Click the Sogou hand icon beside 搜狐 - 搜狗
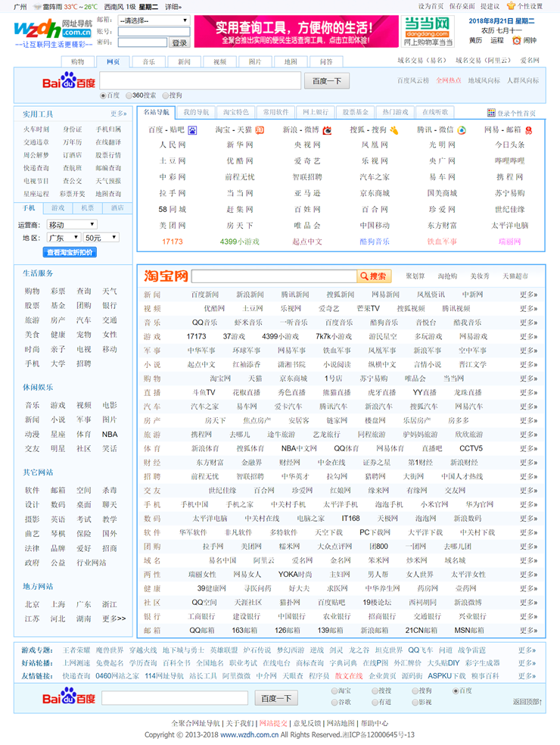Image resolution: width=560 pixels, height=745 pixels. tap(394, 130)
